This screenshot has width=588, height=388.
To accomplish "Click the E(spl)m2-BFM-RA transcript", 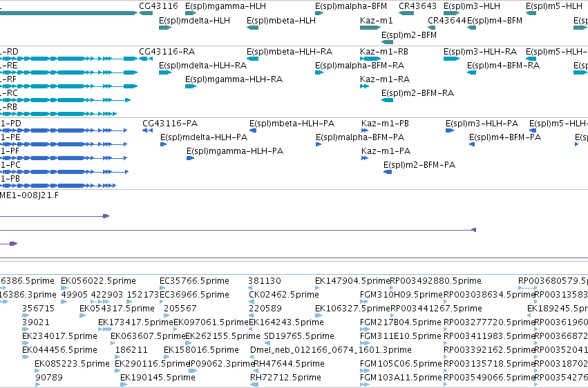I will (388, 100).
